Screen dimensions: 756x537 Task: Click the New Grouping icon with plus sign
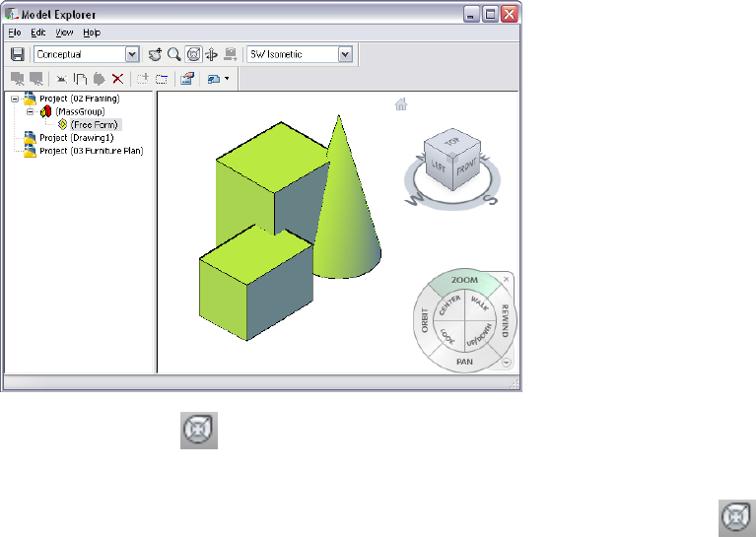click(143, 79)
